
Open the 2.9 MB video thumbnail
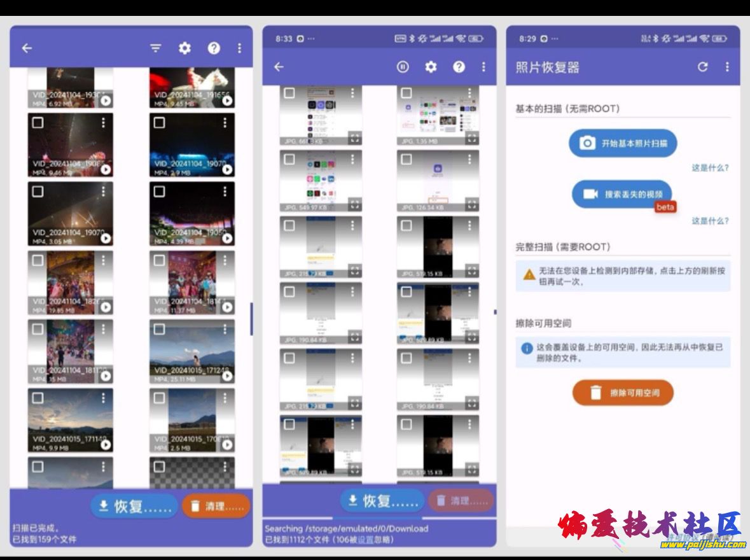[191, 145]
